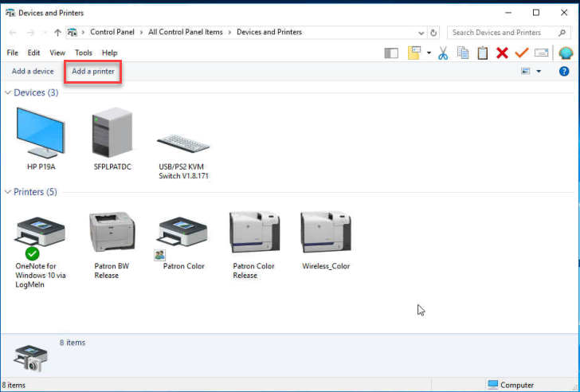This screenshot has height=392, width=580.
Task: Select the SFPLPATDC computer device
Action: point(112,139)
